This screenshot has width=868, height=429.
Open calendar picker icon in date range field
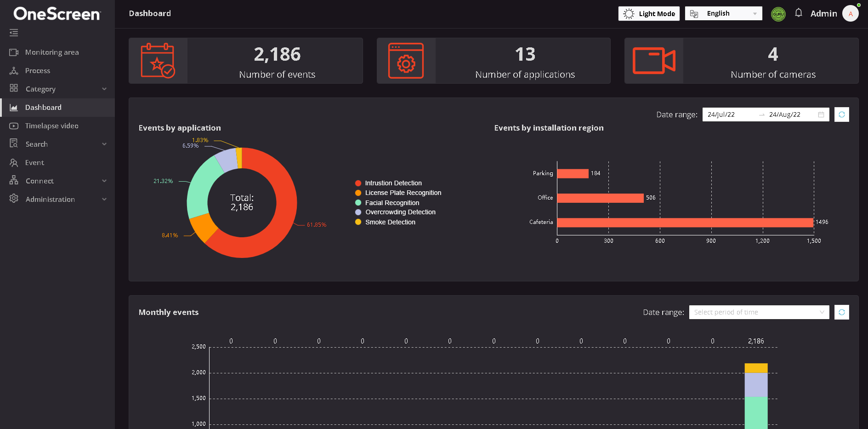[821, 114]
